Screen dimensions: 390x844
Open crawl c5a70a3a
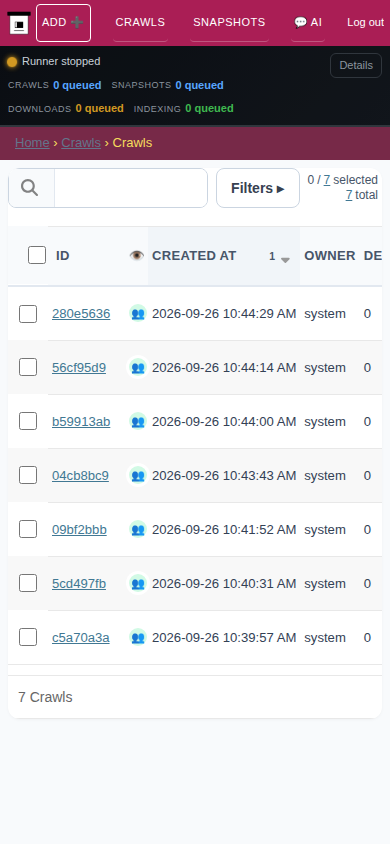pyautogui.click(x=81, y=637)
